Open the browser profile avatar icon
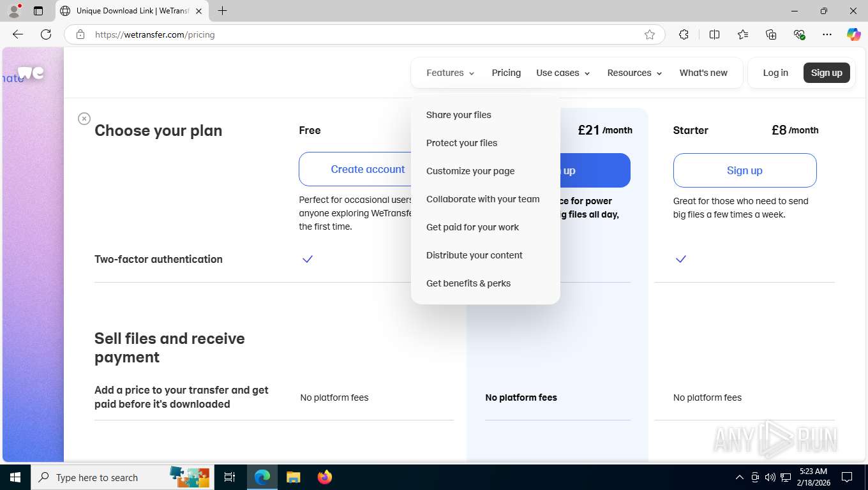 [13, 11]
